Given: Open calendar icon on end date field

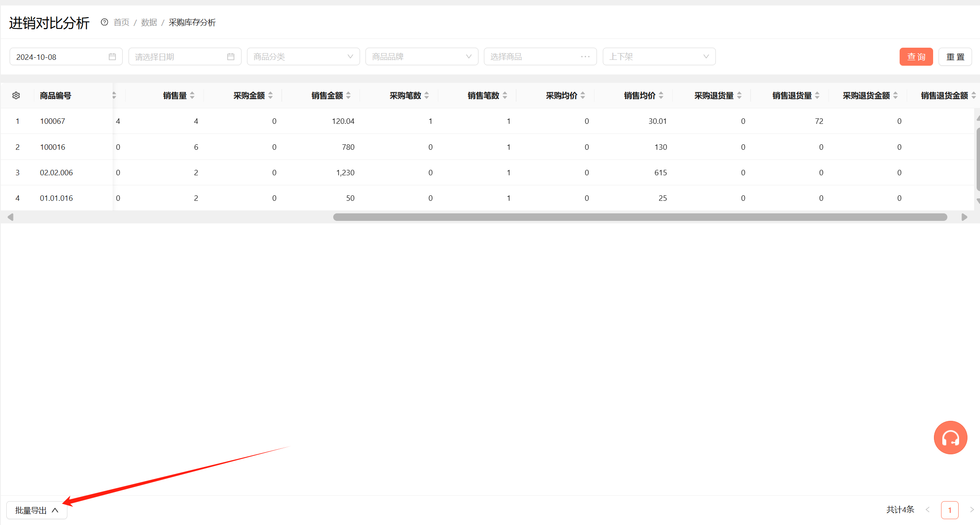Looking at the screenshot, I should pyautogui.click(x=231, y=57).
